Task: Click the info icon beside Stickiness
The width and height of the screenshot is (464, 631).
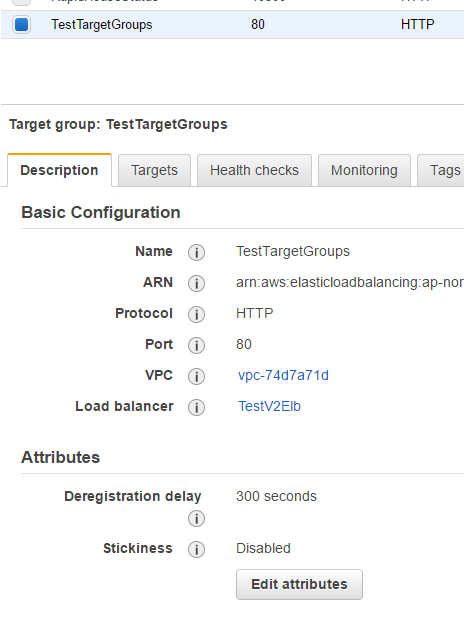Action: pyautogui.click(x=196, y=549)
